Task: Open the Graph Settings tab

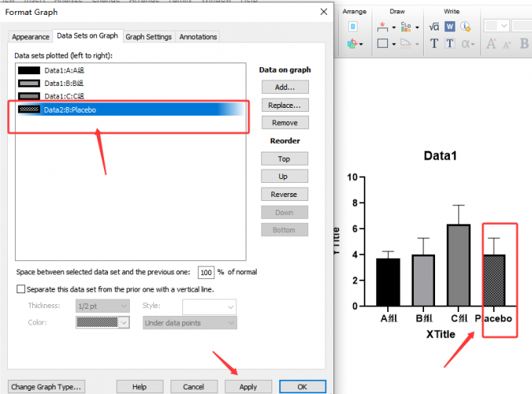Action: (x=149, y=37)
